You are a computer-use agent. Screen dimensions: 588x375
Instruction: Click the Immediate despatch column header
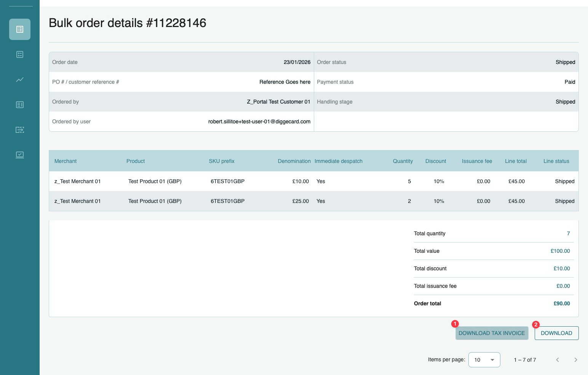tap(339, 161)
